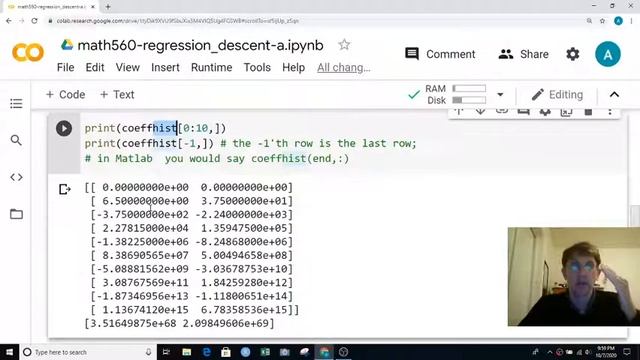Open the Files folder panel
Viewport: 640px width, 360px height.
16,214
